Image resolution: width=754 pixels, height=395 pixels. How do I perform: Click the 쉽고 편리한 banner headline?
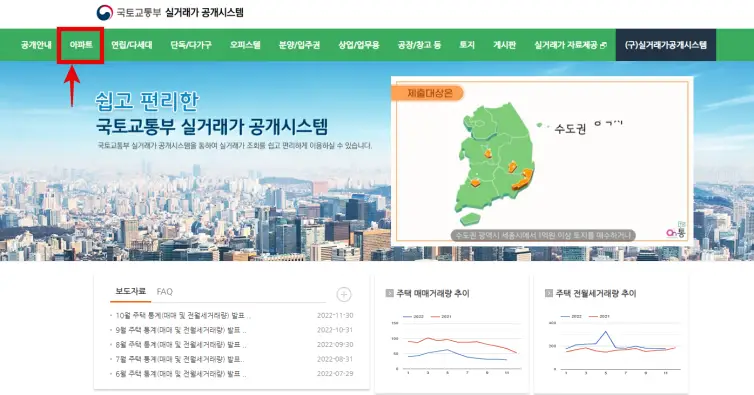[147, 101]
